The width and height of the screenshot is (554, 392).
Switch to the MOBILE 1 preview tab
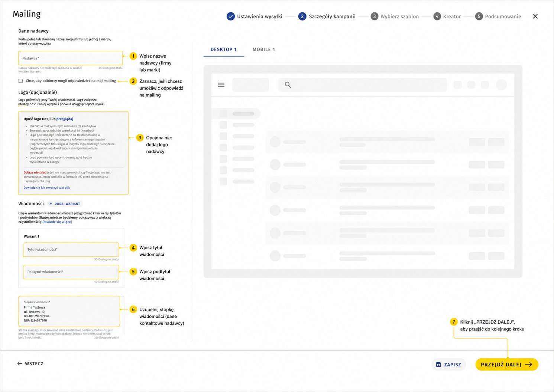[264, 49]
